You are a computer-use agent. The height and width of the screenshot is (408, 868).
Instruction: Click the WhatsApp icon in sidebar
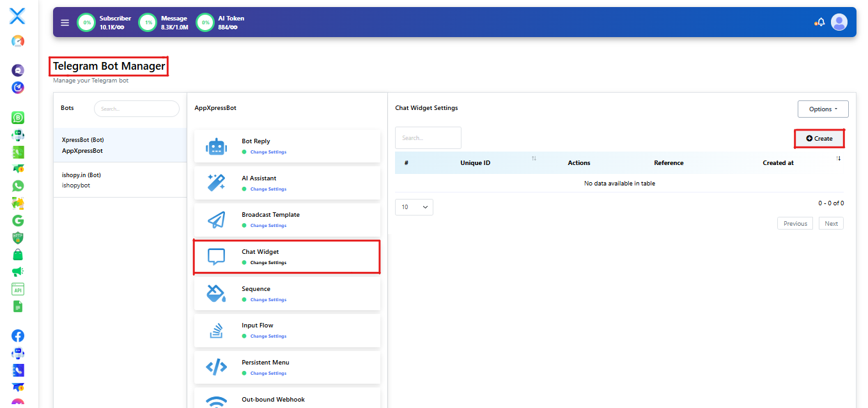click(18, 186)
